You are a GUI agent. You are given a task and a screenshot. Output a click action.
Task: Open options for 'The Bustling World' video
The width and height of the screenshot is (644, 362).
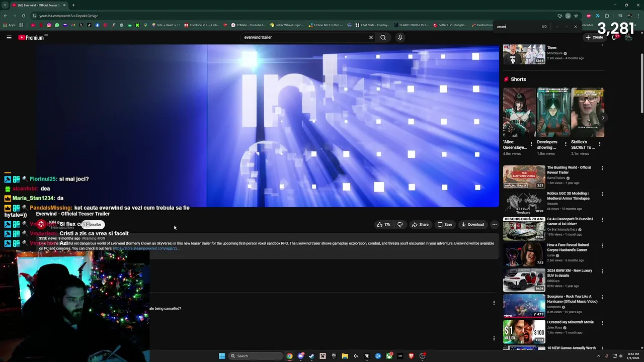pos(602,168)
